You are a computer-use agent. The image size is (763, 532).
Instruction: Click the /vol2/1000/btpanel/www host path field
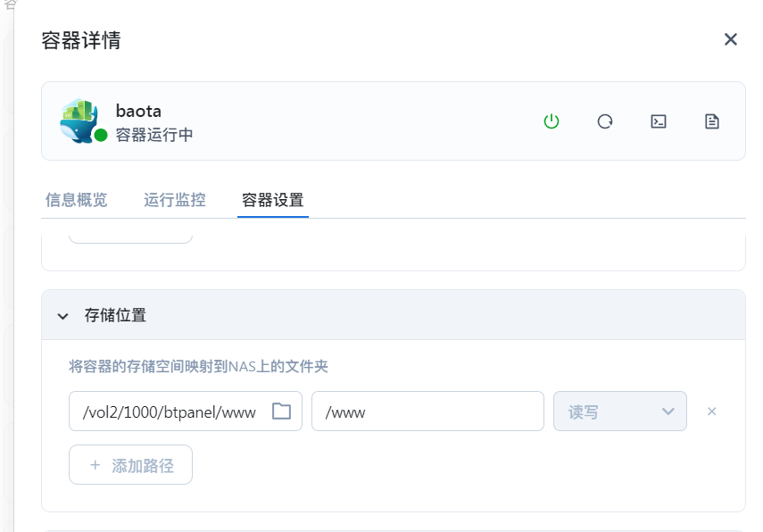[x=169, y=411]
